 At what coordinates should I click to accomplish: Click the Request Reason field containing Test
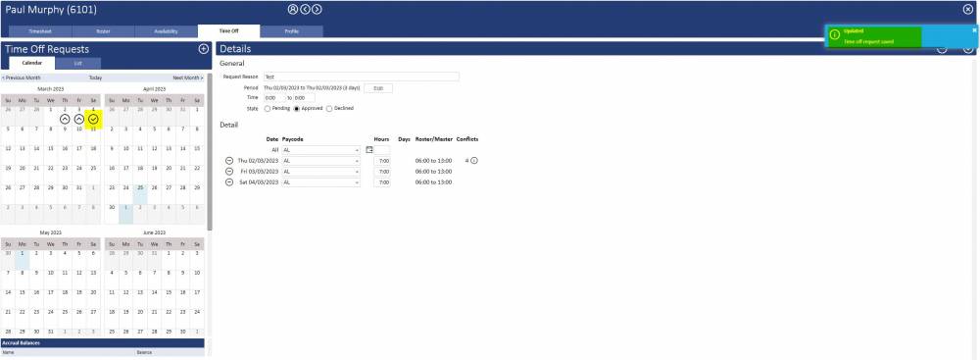[362, 77]
